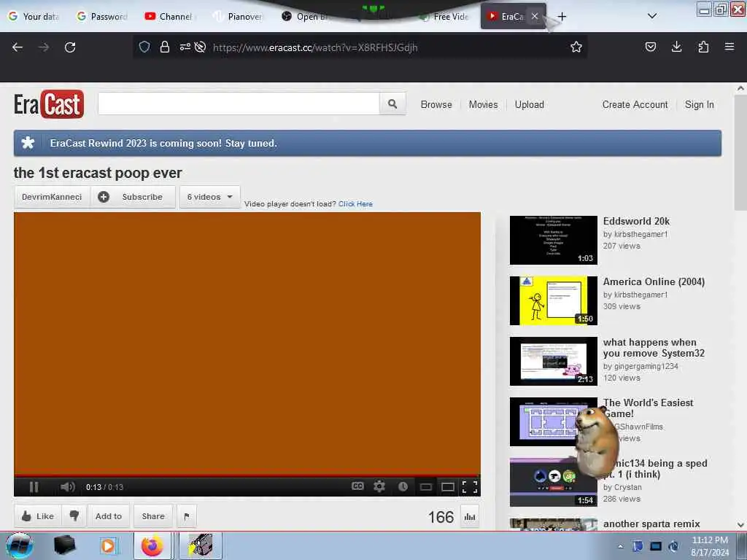Image resolution: width=747 pixels, height=560 pixels.
Task: Switch to the Free Video tab
Action: pos(446,17)
